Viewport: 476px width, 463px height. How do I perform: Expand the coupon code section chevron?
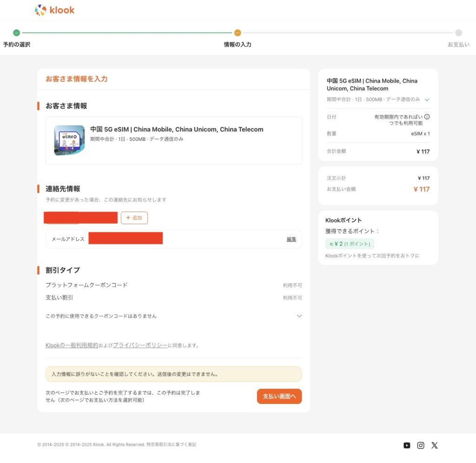299,316
